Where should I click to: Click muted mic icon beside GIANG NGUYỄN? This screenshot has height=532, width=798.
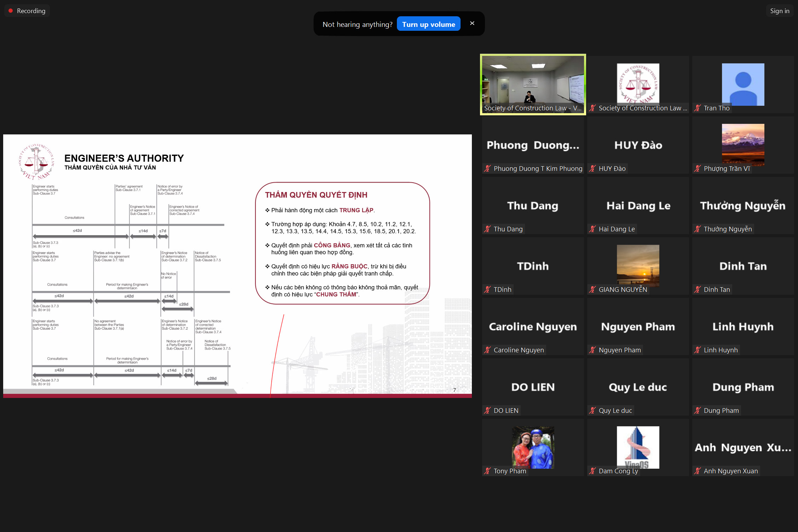click(592, 290)
